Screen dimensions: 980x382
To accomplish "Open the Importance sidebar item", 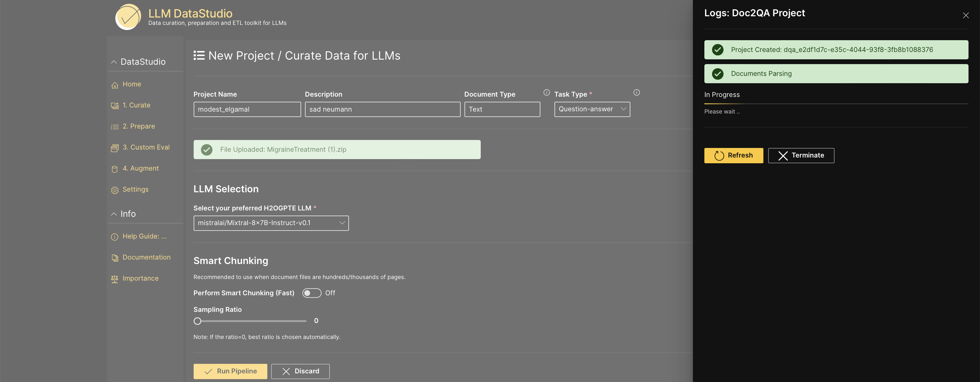I will pyautogui.click(x=140, y=278).
